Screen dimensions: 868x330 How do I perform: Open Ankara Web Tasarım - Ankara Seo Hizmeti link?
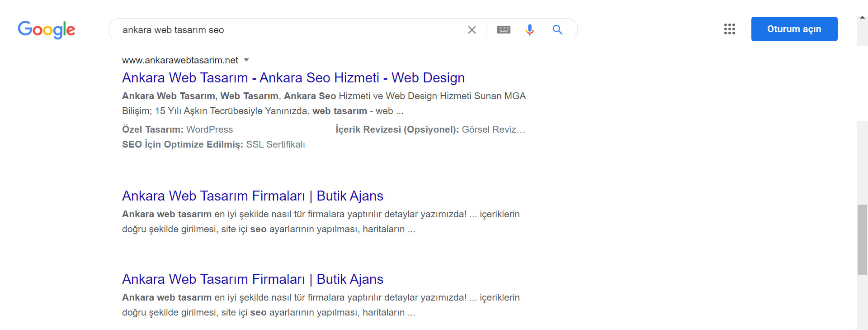(293, 78)
